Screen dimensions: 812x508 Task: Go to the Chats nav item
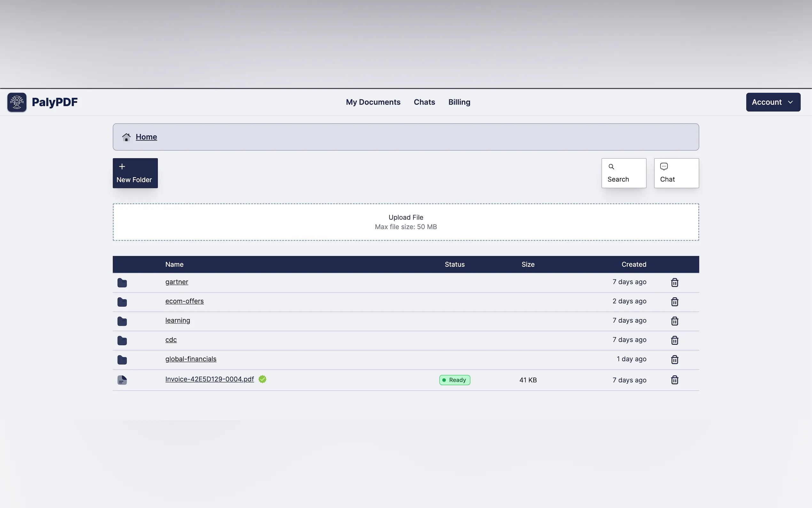(x=424, y=102)
